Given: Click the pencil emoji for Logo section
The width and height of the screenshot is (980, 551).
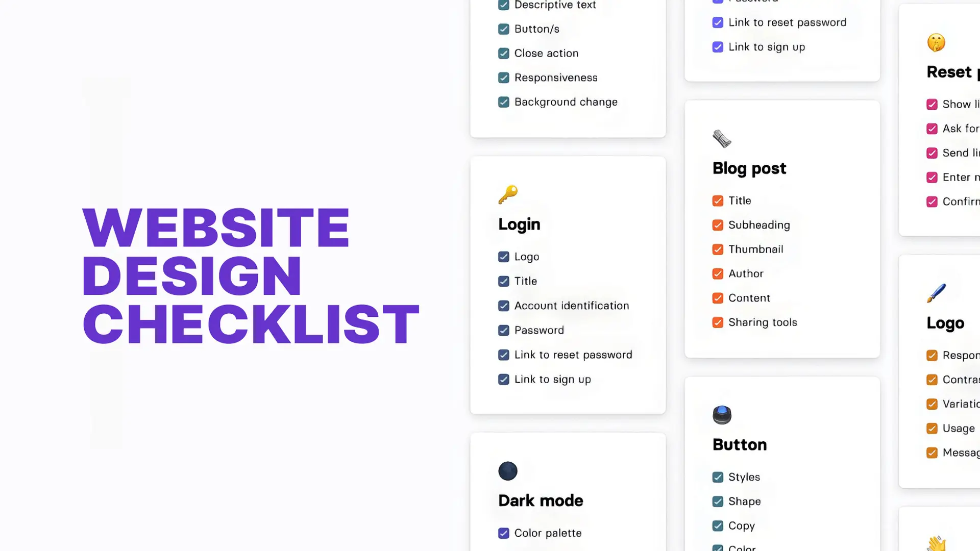Looking at the screenshot, I should pyautogui.click(x=936, y=293).
